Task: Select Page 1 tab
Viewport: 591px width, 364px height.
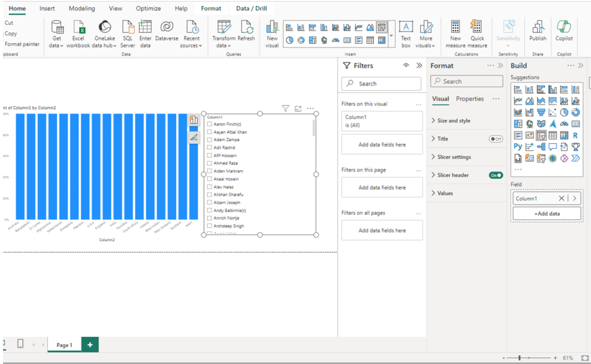Action: point(64,345)
